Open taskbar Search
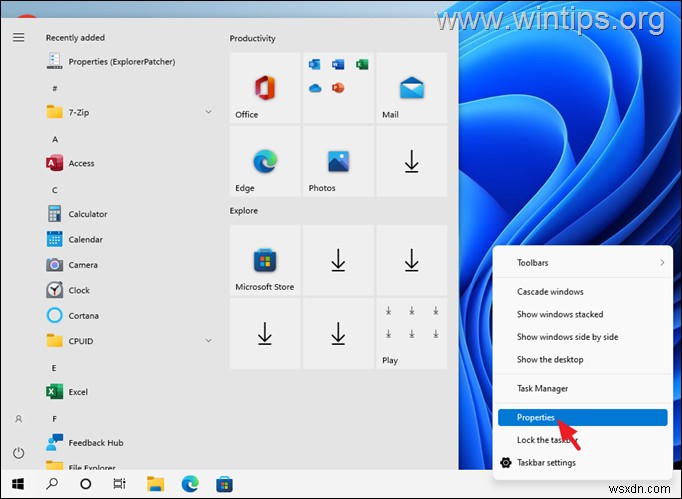Screen dimensions: 682x499 coord(52,484)
